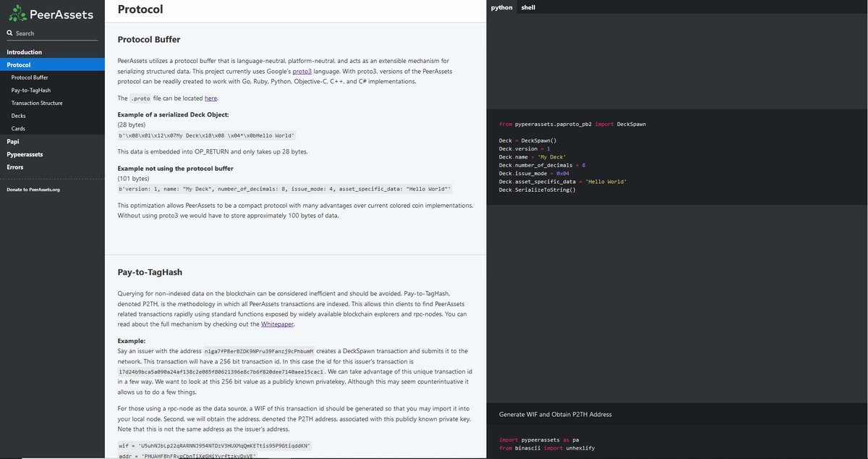The height and width of the screenshot is (459, 868).
Task: Click 'Deck.issue_mode = 0x04' code line
Action: tap(535, 173)
